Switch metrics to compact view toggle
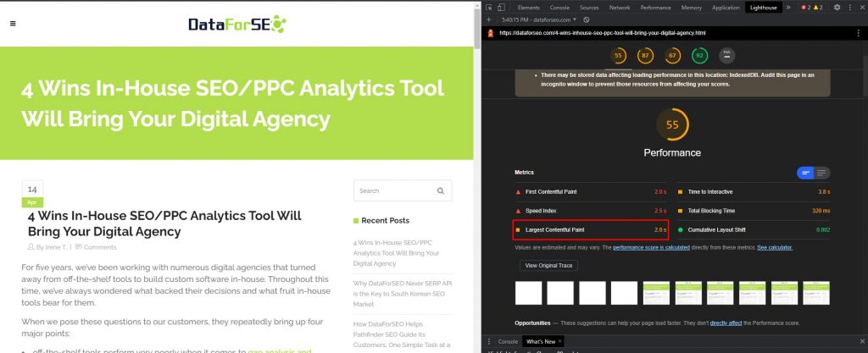The width and height of the screenshot is (868, 353). (x=805, y=173)
